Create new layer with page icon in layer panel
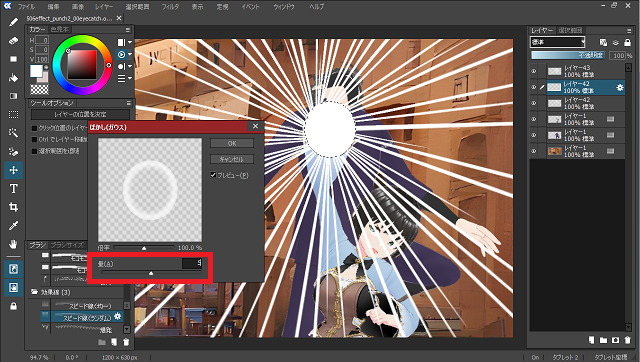640x362 pixels. coord(591,340)
